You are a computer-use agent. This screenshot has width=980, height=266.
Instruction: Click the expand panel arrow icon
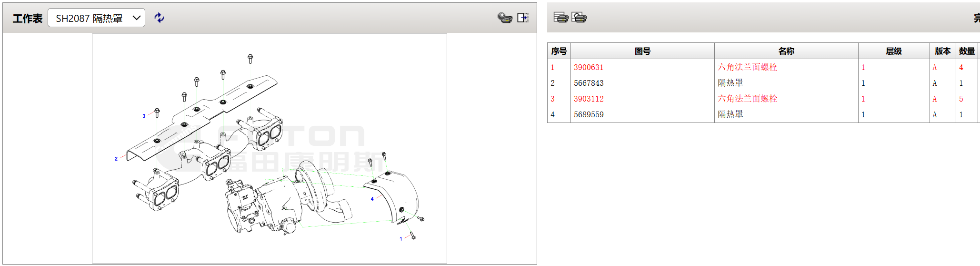tap(523, 18)
